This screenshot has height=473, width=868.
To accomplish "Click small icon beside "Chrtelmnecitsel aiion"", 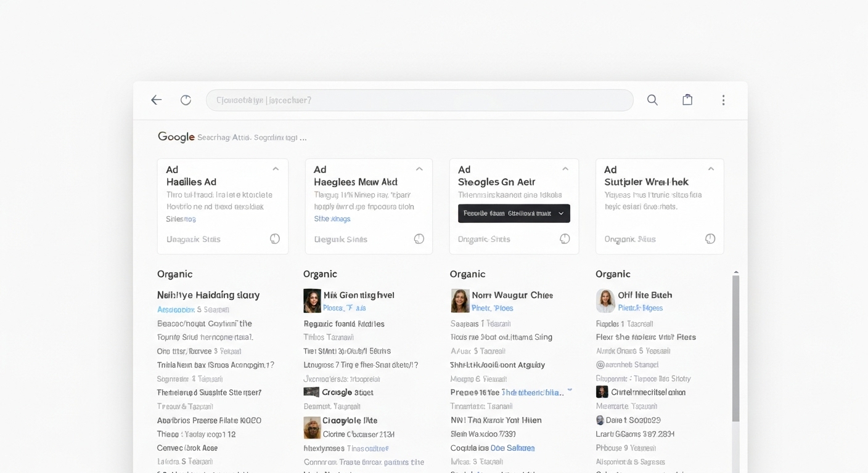I will tap(602, 392).
